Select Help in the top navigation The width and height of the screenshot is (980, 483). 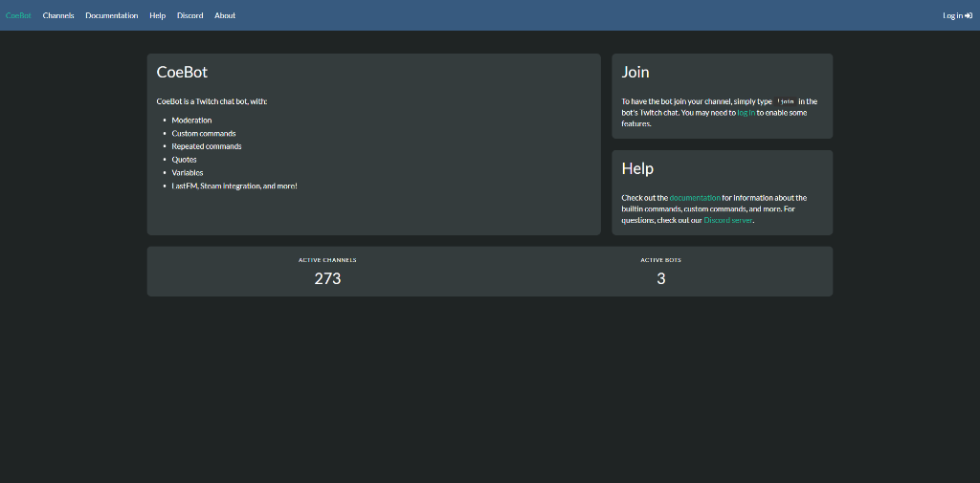pos(158,15)
